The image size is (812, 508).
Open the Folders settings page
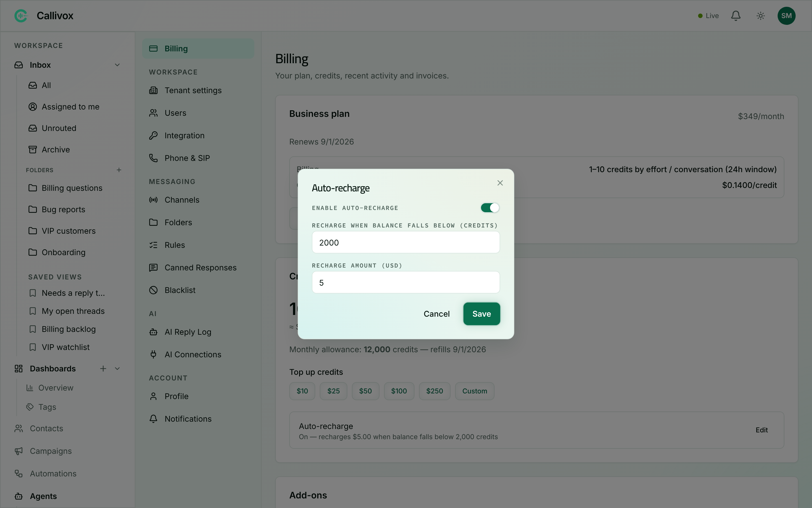(x=198, y=222)
